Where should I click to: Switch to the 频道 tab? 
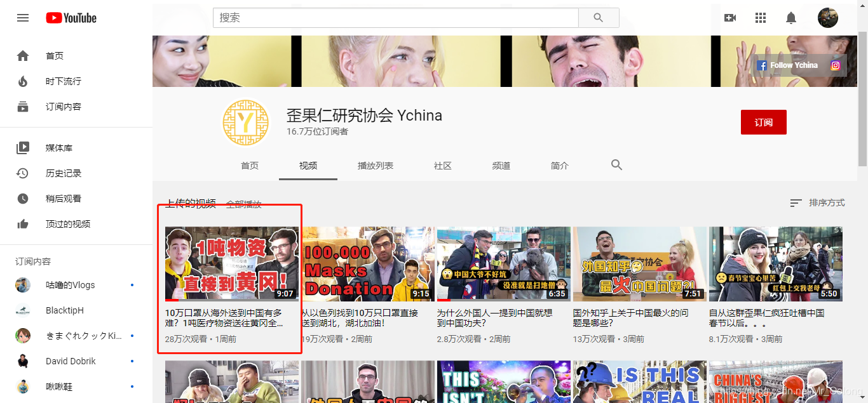click(x=501, y=166)
